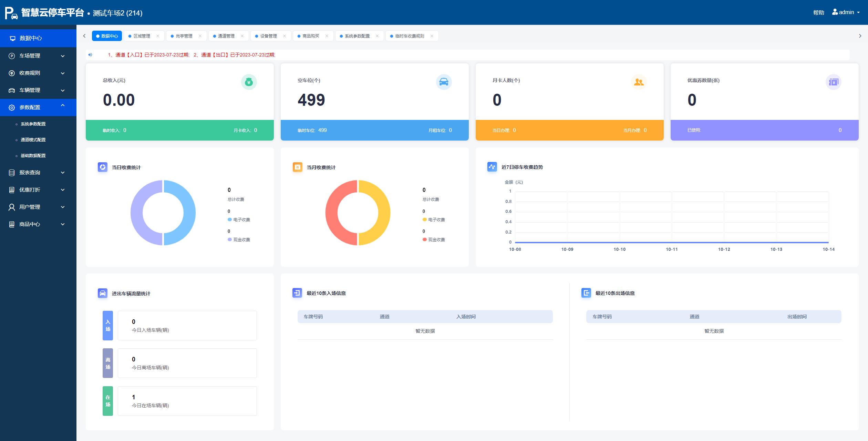Click the monthly card users icon
The height and width of the screenshot is (441, 868).
point(639,82)
